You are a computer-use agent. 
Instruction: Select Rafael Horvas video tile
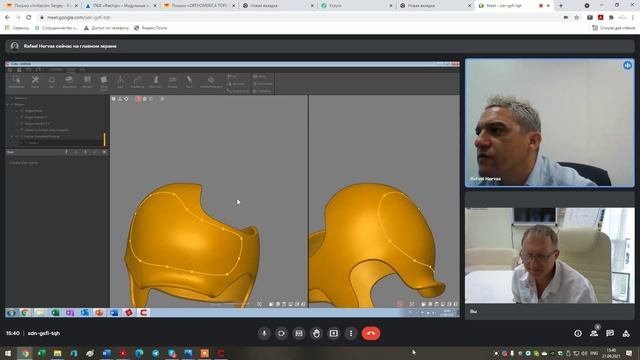pyautogui.click(x=549, y=123)
